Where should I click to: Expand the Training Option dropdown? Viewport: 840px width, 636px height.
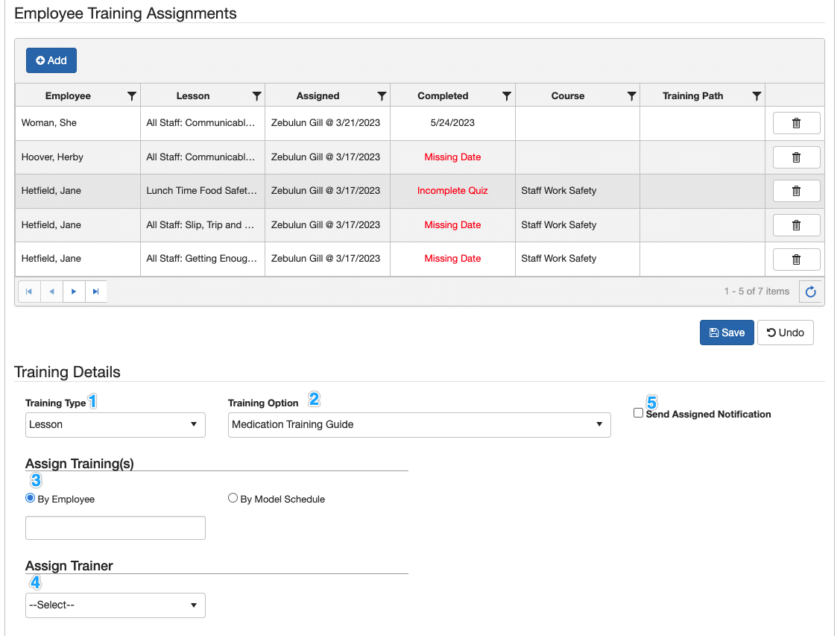click(x=419, y=424)
